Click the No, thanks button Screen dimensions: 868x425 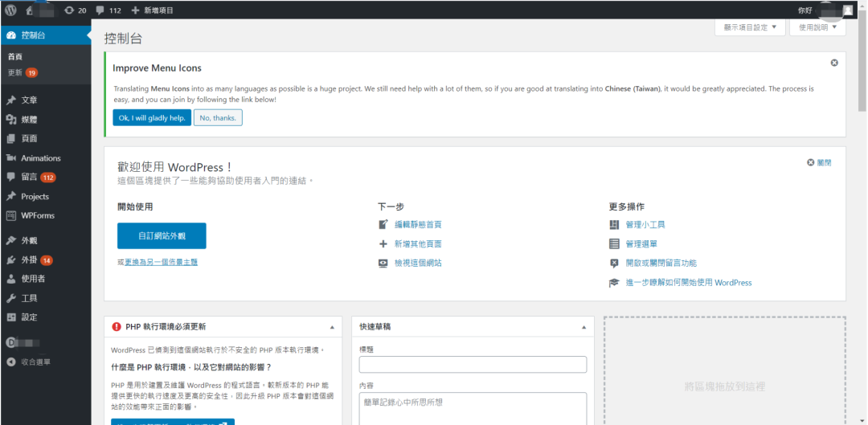coord(218,118)
